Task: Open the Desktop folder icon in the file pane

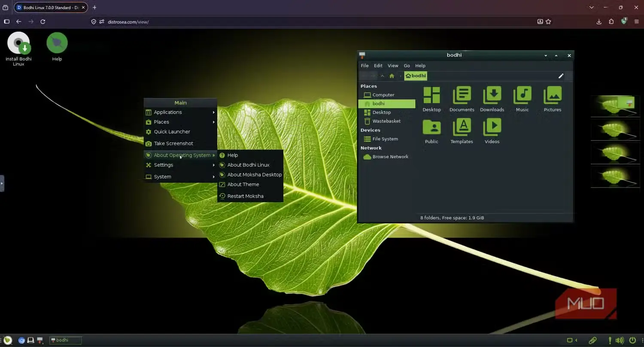Action: pyautogui.click(x=431, y=95)
